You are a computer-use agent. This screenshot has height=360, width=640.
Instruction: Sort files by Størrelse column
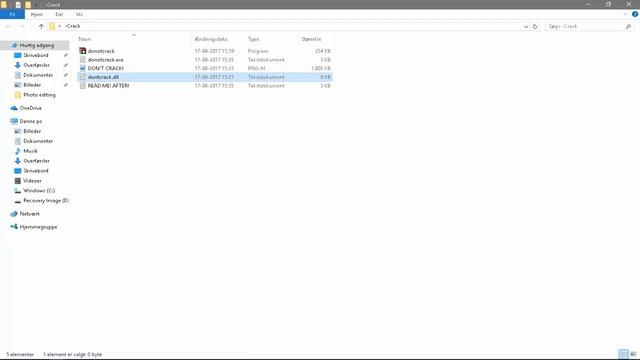[x=311, y=39]
